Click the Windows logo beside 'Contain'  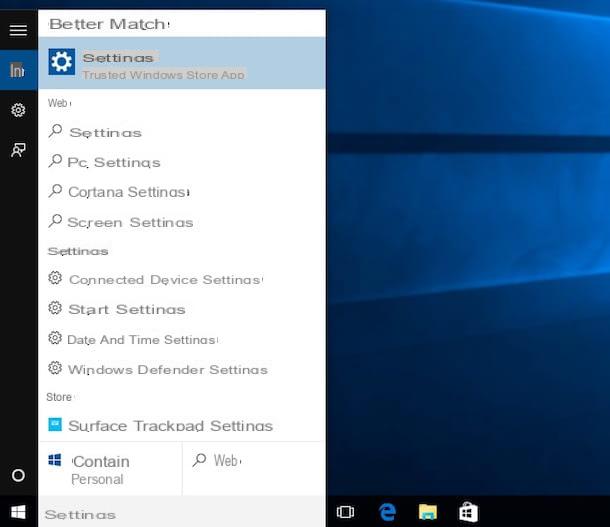pyautogui.click(x=54, y=460)
